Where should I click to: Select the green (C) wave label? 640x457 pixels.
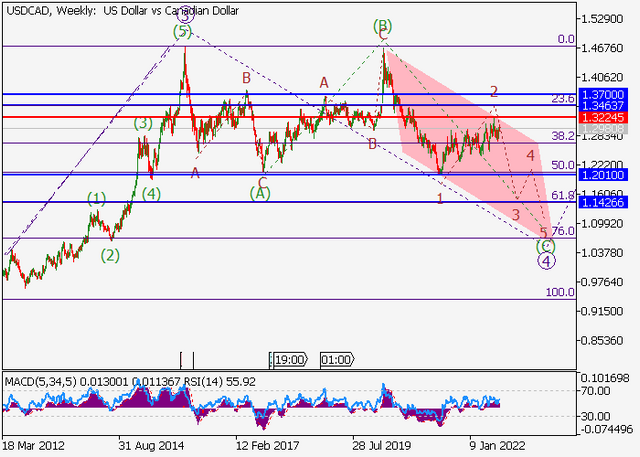(x=546, y=246)
